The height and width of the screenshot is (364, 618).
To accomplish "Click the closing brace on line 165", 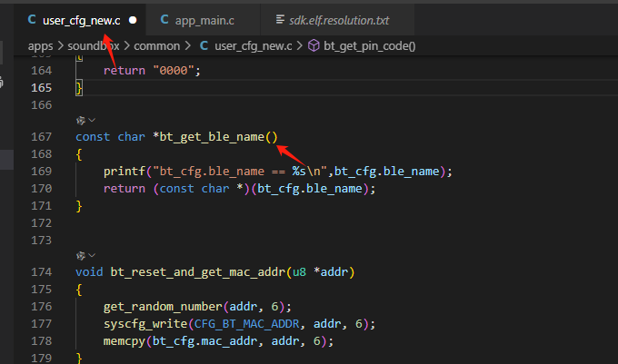I will pyautogui.click(x=79, y=88).
